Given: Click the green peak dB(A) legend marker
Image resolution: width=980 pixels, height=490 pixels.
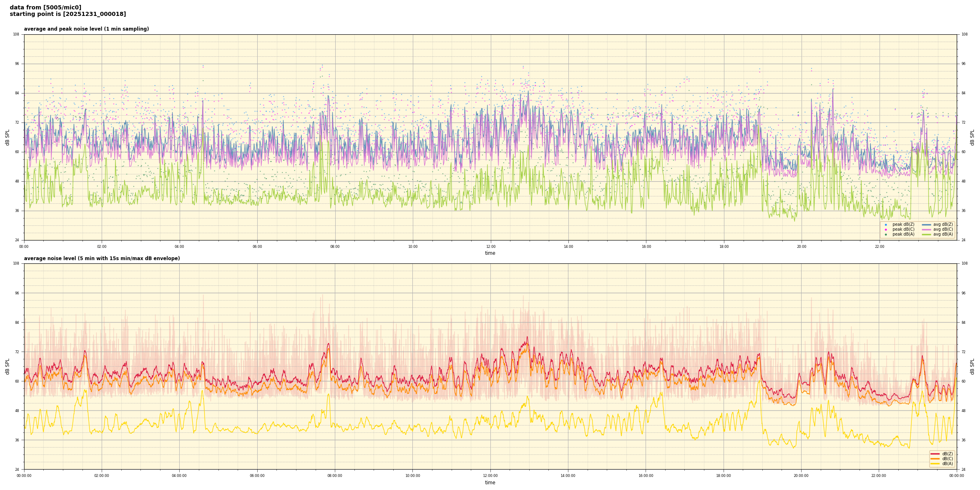Looking at the screenshot, I should [886, 234].
